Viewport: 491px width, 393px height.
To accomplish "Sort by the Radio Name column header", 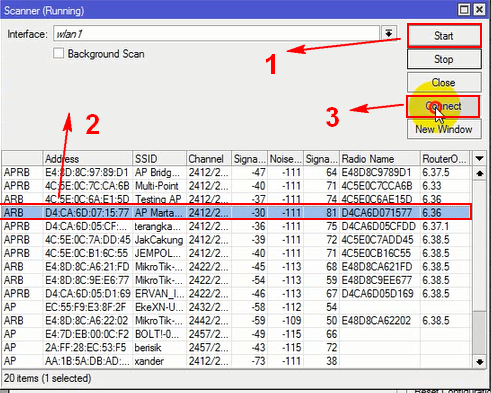I will (380, 159).
